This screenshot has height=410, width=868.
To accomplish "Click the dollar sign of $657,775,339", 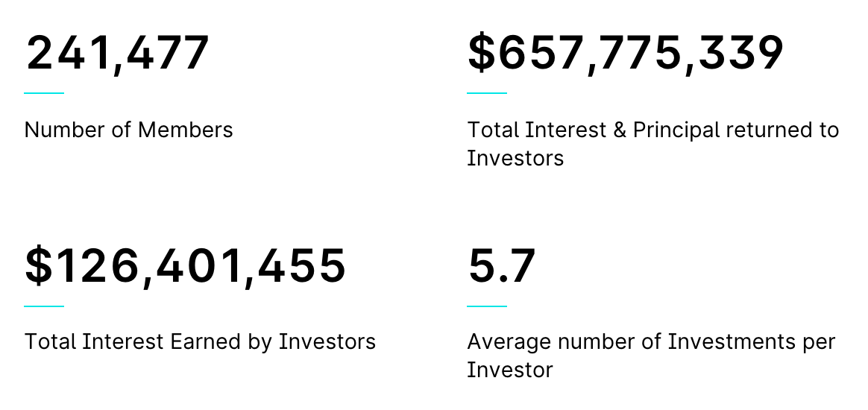I will point(482,53).
